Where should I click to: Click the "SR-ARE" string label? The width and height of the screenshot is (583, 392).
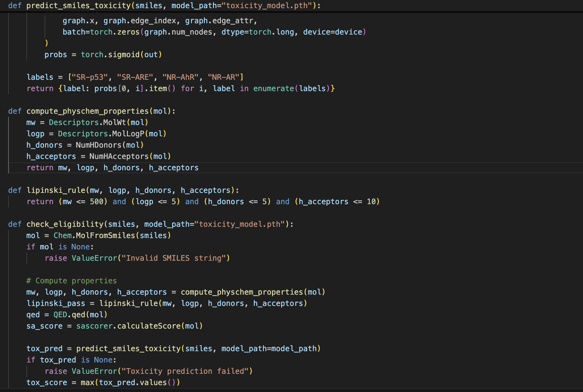pyautogui.click(x=135, y=77)
